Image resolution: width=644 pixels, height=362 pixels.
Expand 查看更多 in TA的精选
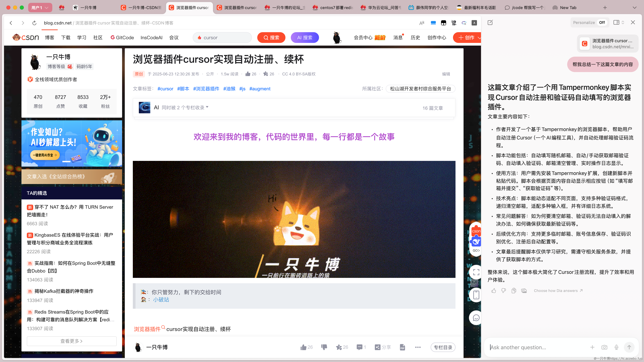click(71, 341)
